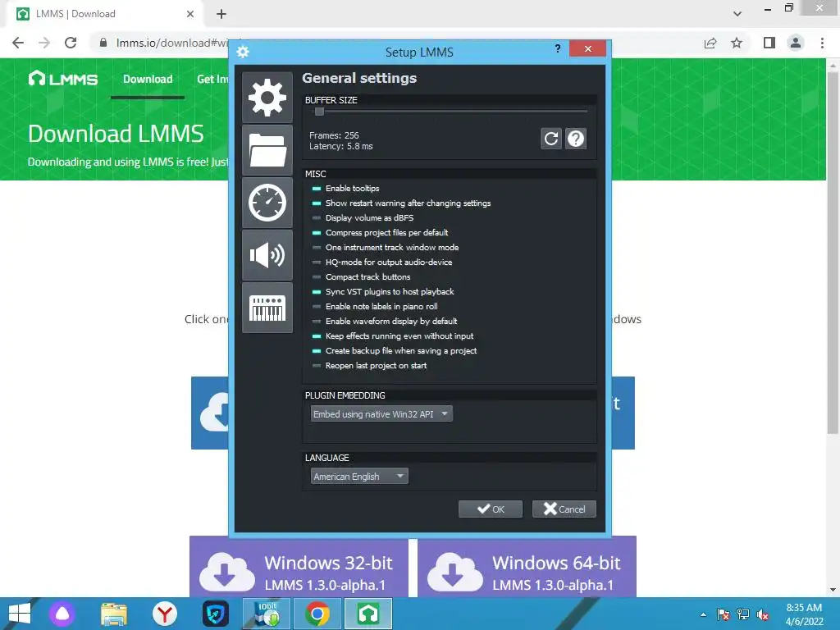840x630 pixels.
Task: Reset buffer size with the refresh icon
Action: tap(551, 139)
